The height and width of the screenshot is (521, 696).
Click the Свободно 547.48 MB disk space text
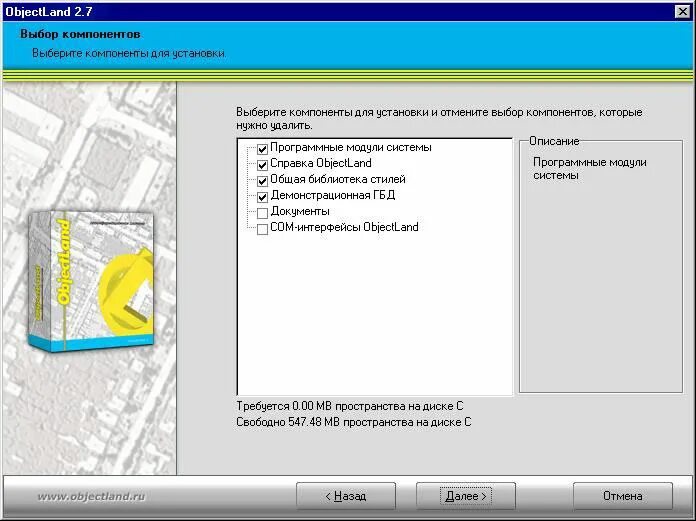354,422
